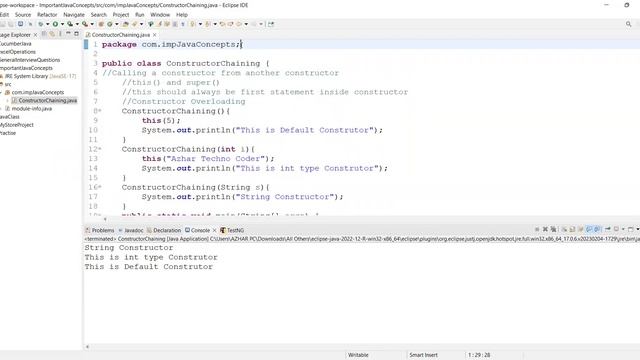Close the ConstructorChaining.java editor tab
Viewport: 640px width, 360px height.
(154, 35)
